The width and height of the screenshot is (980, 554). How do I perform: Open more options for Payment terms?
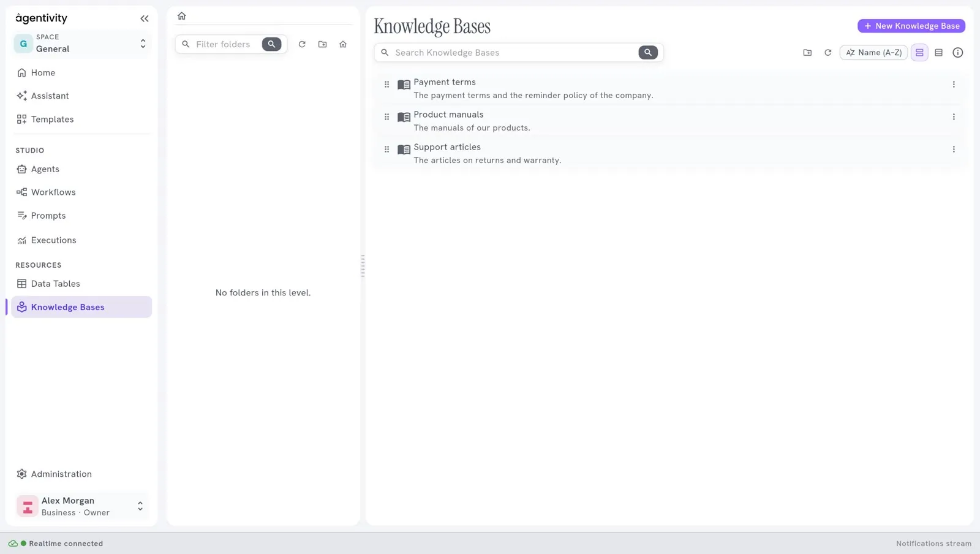(x=954, y=85)
